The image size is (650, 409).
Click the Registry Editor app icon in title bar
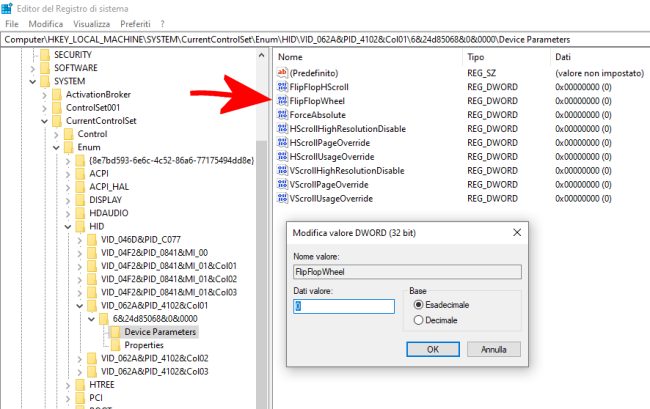tap(7, 8)
